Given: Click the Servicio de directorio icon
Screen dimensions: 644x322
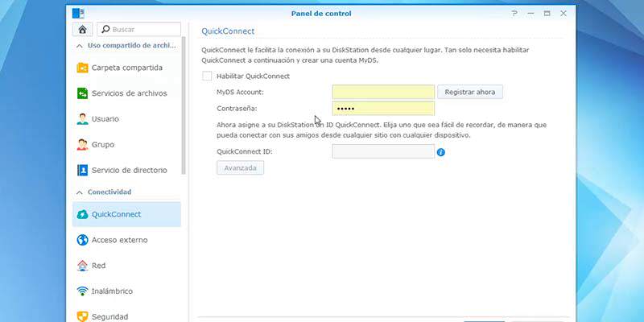Looking at the screenshot, I should click(83, 170).
